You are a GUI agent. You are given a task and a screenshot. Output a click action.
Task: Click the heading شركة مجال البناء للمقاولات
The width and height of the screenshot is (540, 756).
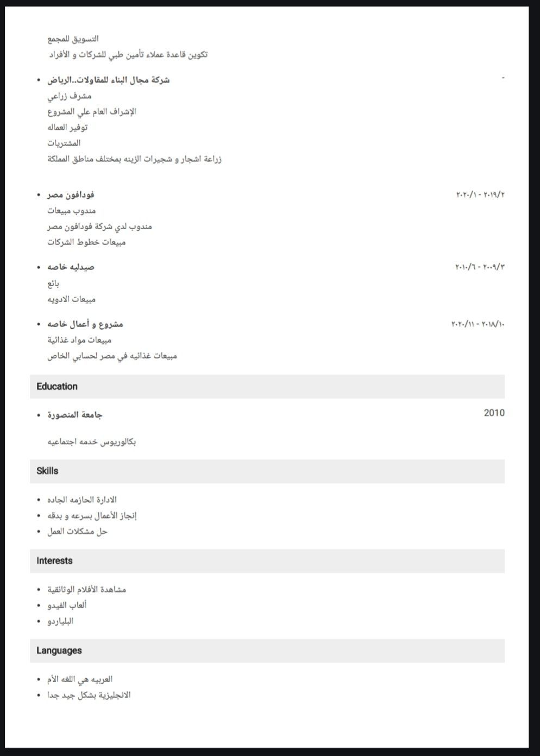pos(108,80)
